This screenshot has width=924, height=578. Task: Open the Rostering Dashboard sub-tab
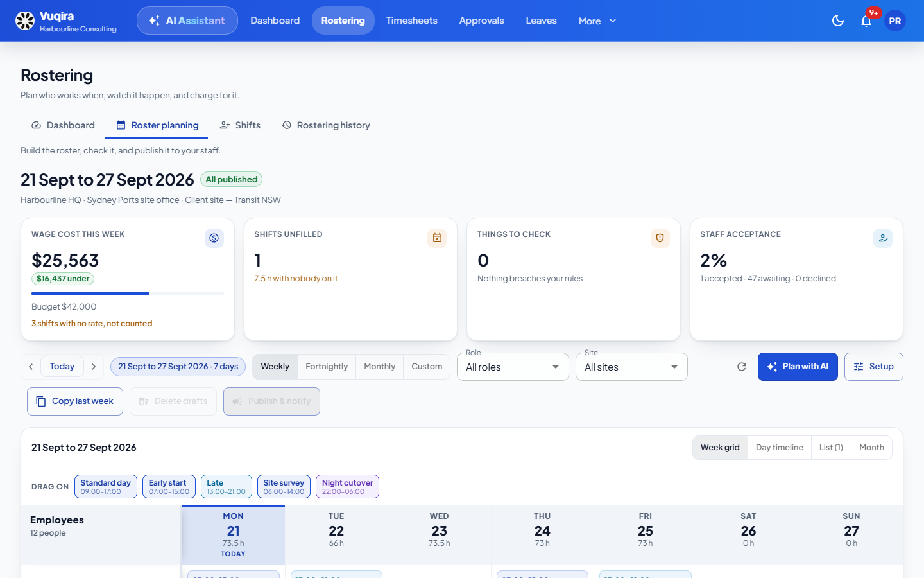tap(63, 125)
